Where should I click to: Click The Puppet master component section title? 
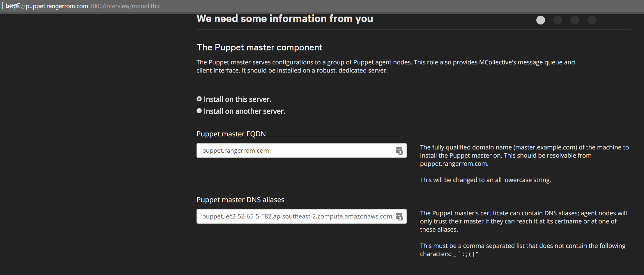(259, 47)
